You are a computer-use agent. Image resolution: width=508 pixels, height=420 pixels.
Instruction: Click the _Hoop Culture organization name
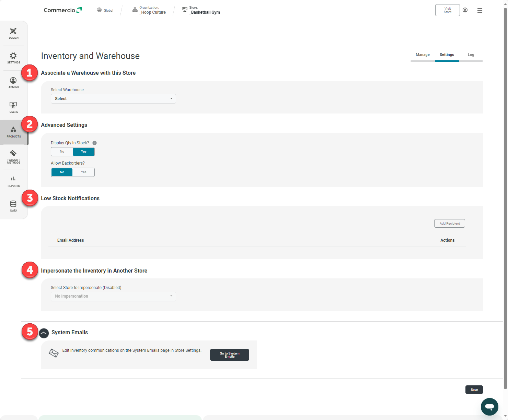[152, 12]
